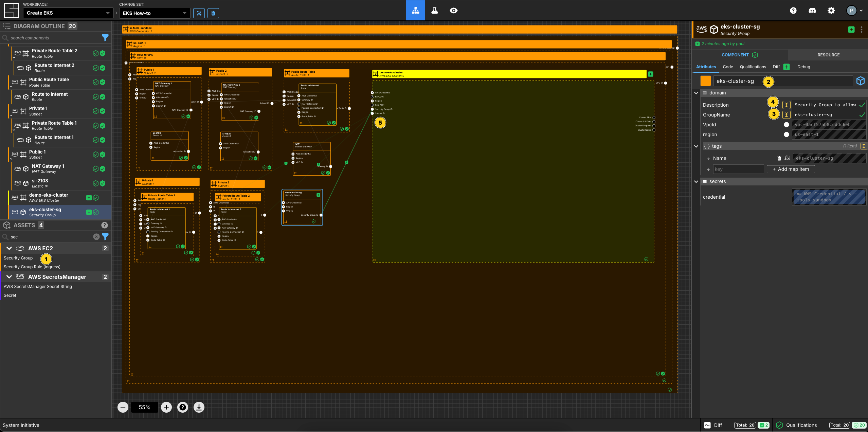Click the orange component color swatch
The image size is (868, 432).
[706, 81]
